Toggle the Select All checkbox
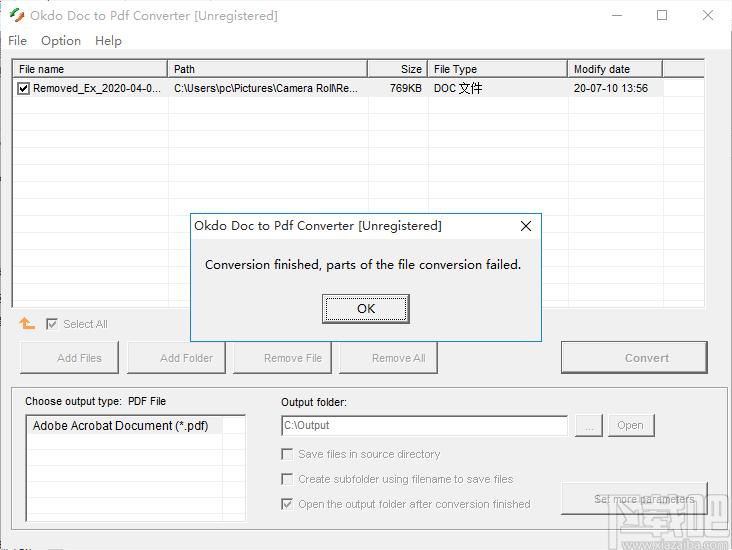Screen dimensions: 732x550 tap(52, 324)
